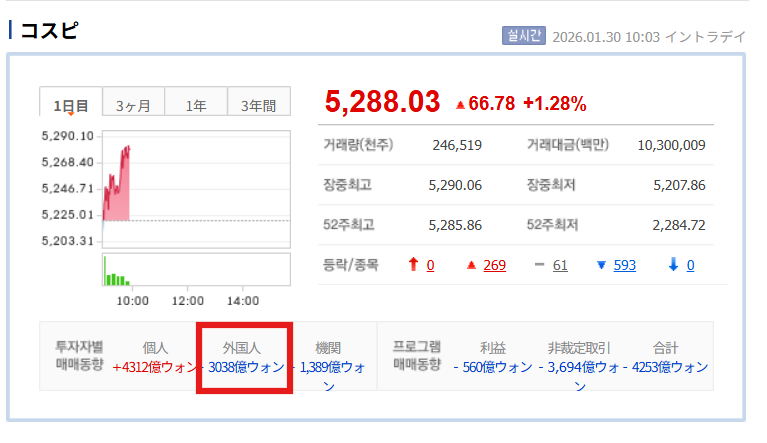Click the 外国人 net selling value
This screenshot has height=443, width=767.
(x=245, y=367)
